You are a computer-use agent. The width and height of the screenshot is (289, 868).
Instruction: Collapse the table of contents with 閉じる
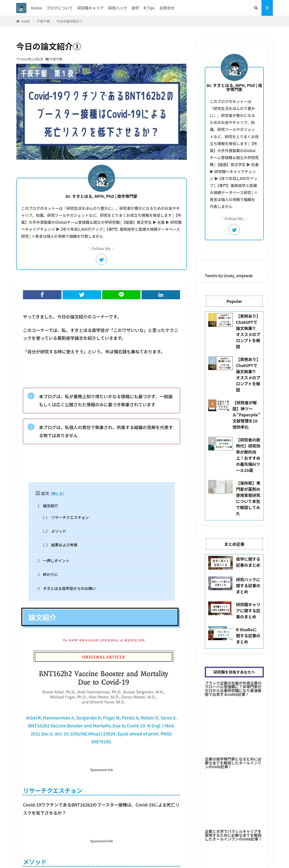(57, 494)
